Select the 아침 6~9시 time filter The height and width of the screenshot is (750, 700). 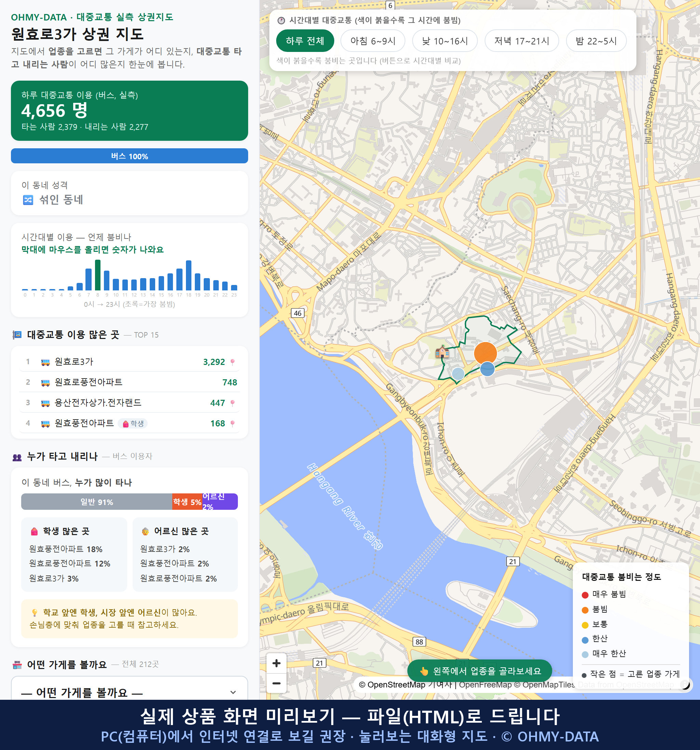pyautogui.click(x=373, y=41)
